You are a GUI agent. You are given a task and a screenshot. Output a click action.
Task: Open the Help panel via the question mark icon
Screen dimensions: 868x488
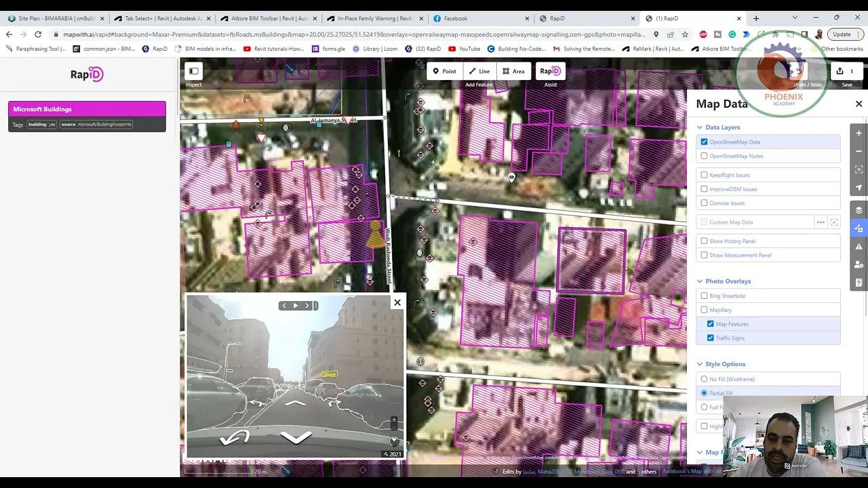tap(859, 283)
